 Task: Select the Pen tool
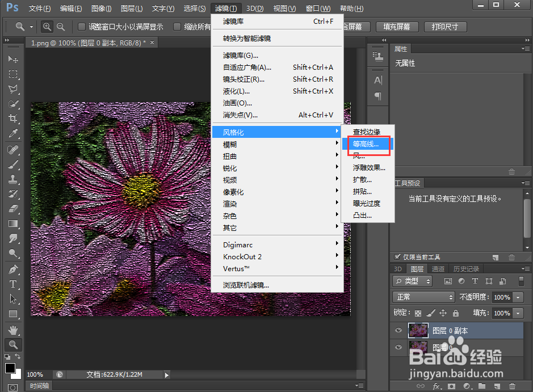(13, 269)
